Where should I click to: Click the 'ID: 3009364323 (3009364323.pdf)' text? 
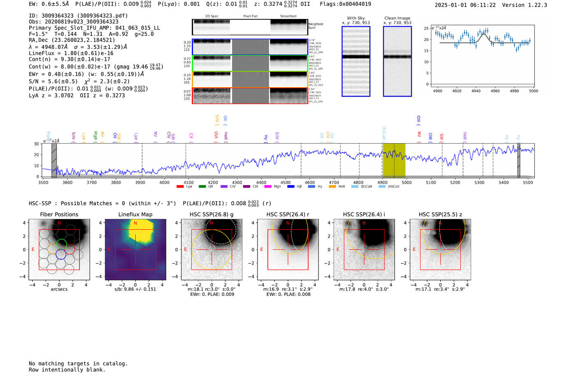point(78,16)
